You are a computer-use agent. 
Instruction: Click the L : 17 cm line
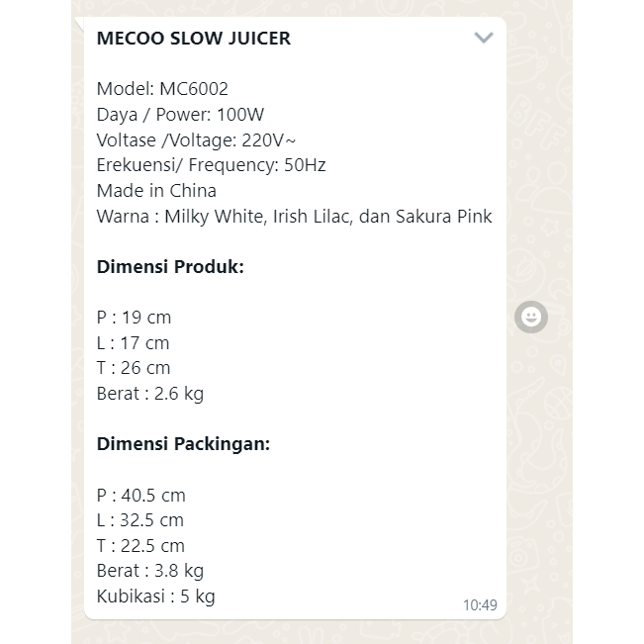[x=133, y=343]
